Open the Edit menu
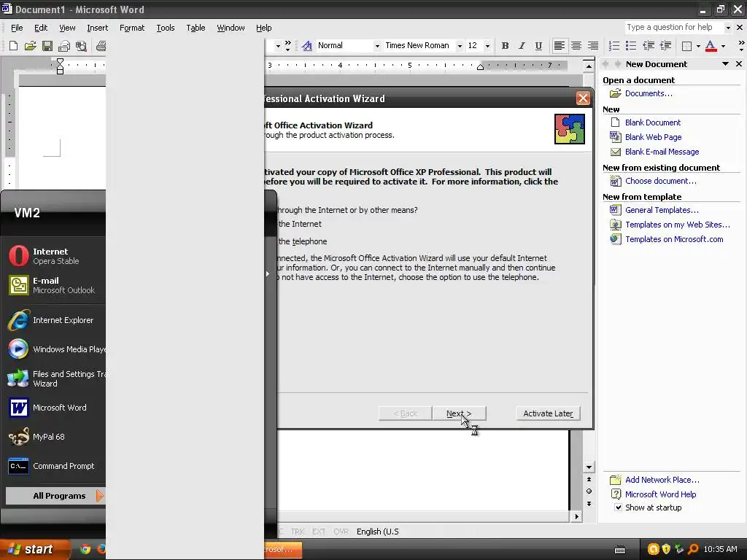747x560 pixels. click(41, 28)
